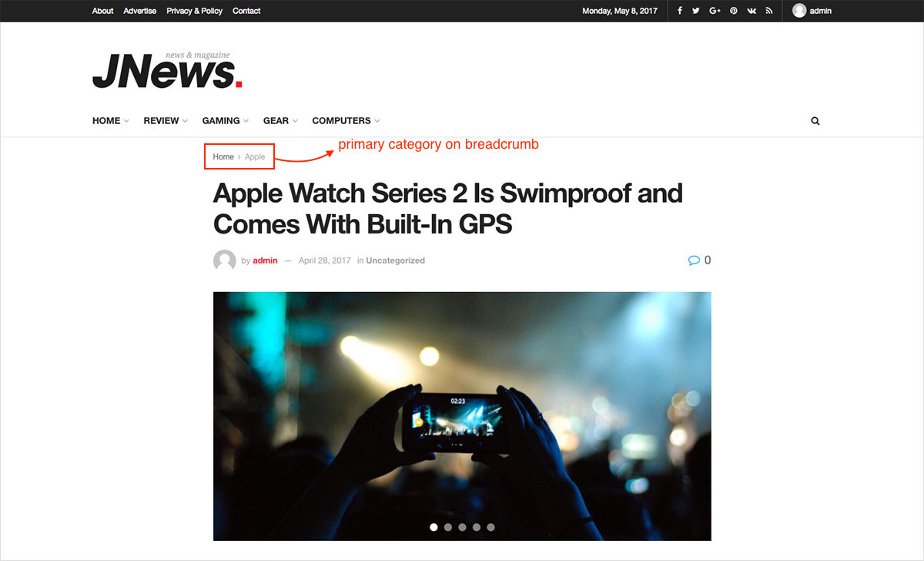
Task: Expand the Gaming menu dropdown
Action: (226, 120)
